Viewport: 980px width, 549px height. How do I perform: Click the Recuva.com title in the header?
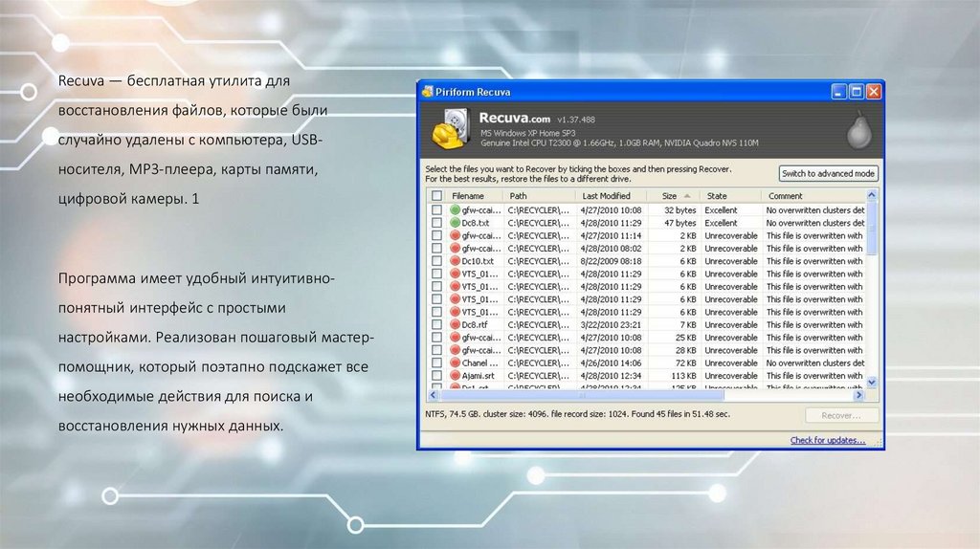click(514, 118)
